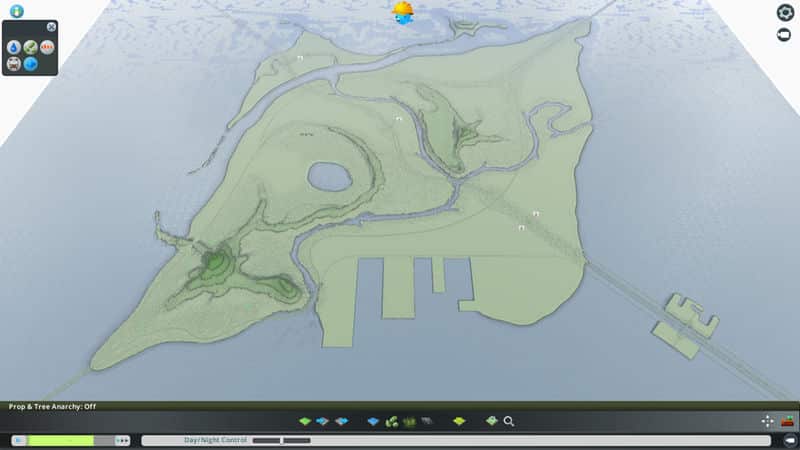This screenshot has height=450, width=800.
Task: Click the move/pan arrows icon
Action: click(768, 422)
